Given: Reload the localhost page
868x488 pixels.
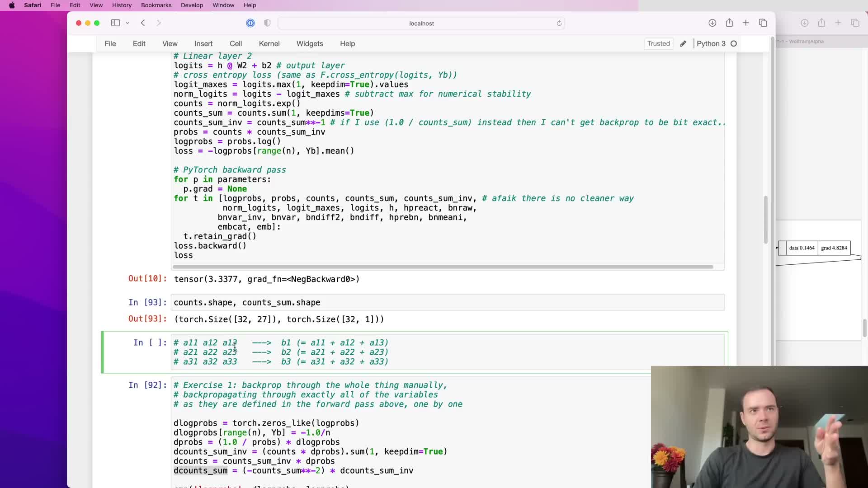Looking at the screenshot, I should (559, 23).
